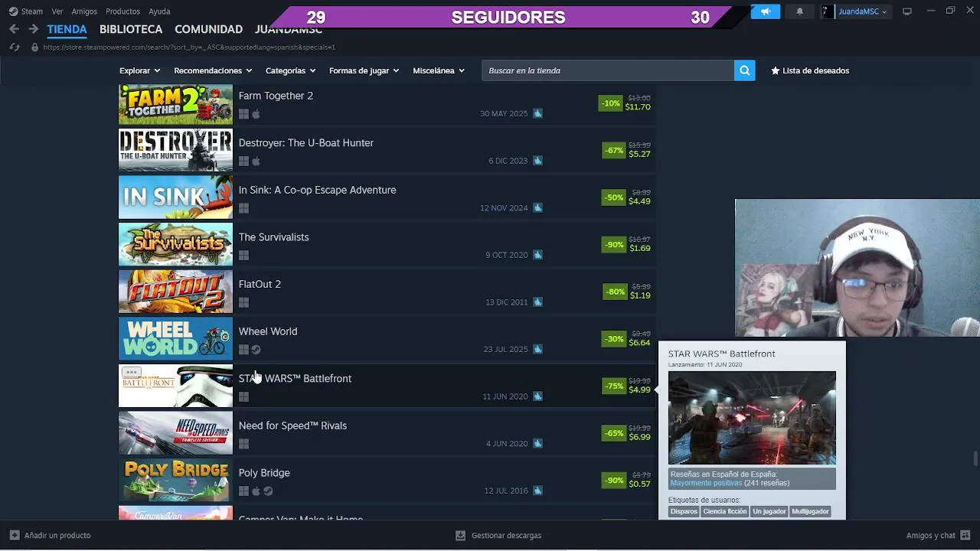This screenshot has height=551, width=980.
Task: Expand the Recomendaciones menu
Action: click(213, 70)
